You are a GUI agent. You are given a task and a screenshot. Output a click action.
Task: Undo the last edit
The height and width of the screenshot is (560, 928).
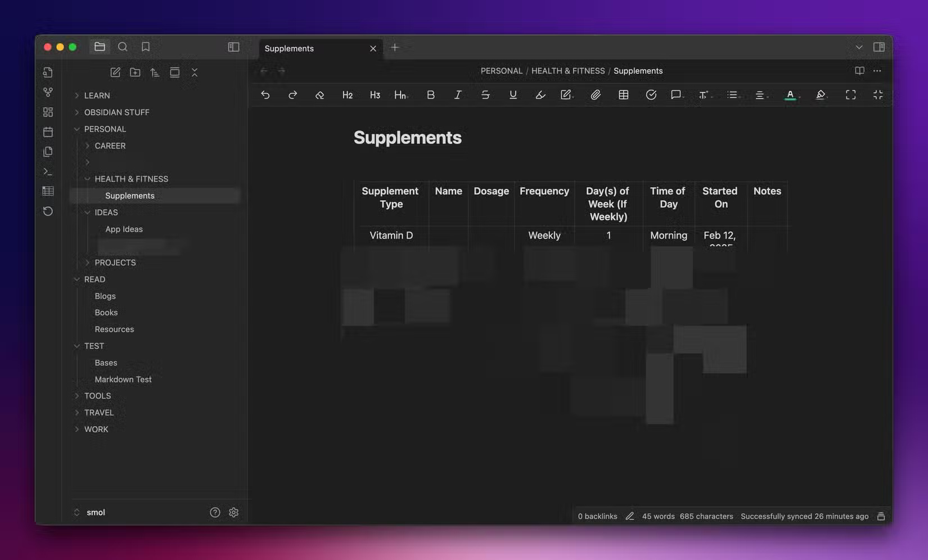[x=265, y=94]
